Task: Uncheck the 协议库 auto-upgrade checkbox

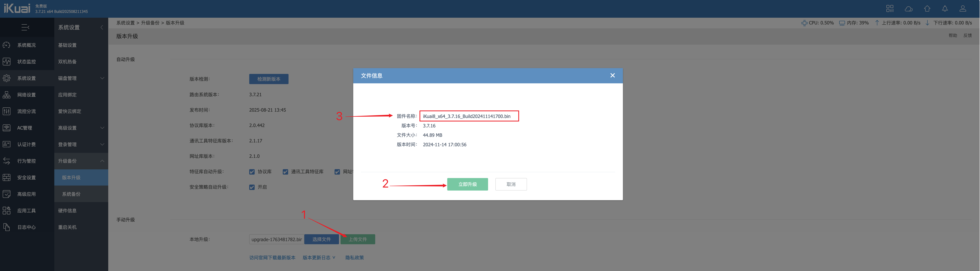Action: click(252, 172)
